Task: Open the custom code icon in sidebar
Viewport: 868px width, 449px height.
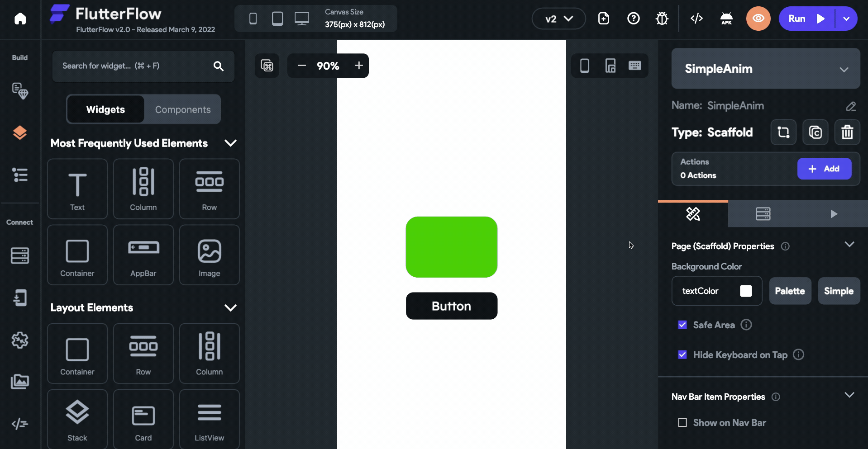Action: (x=20, y=424)
